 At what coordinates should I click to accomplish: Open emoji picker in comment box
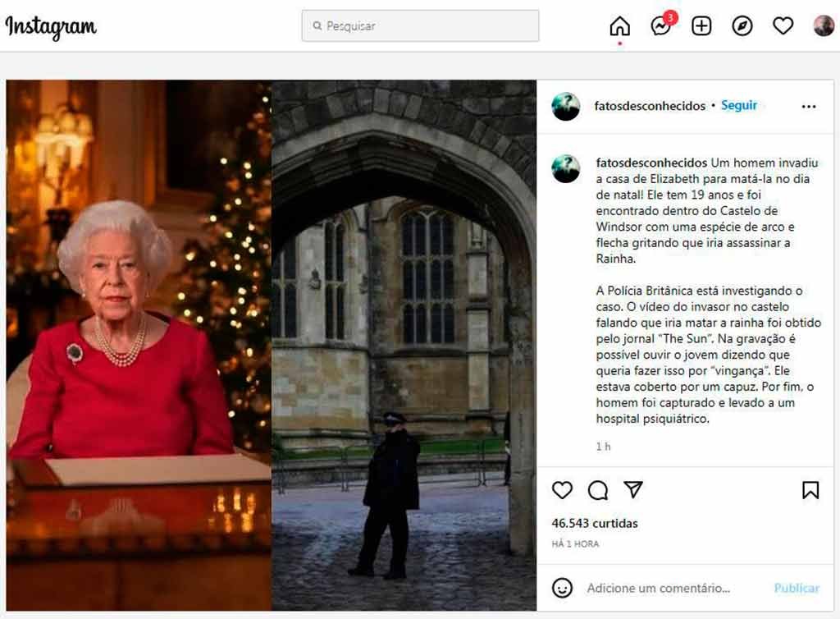[562, 588]
